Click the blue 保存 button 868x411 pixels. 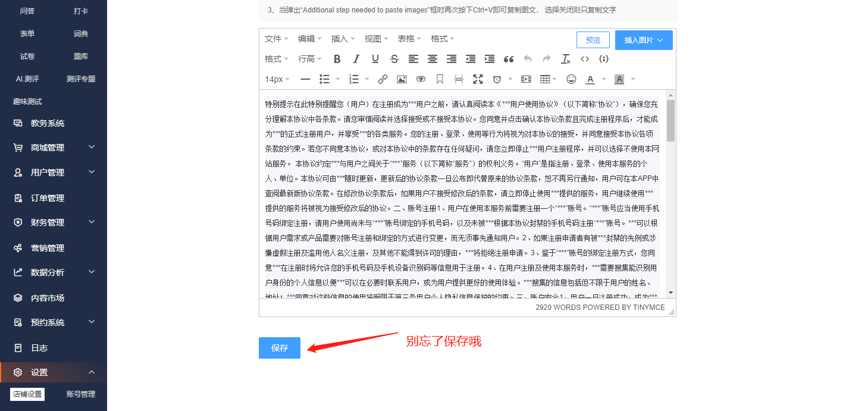280,348
